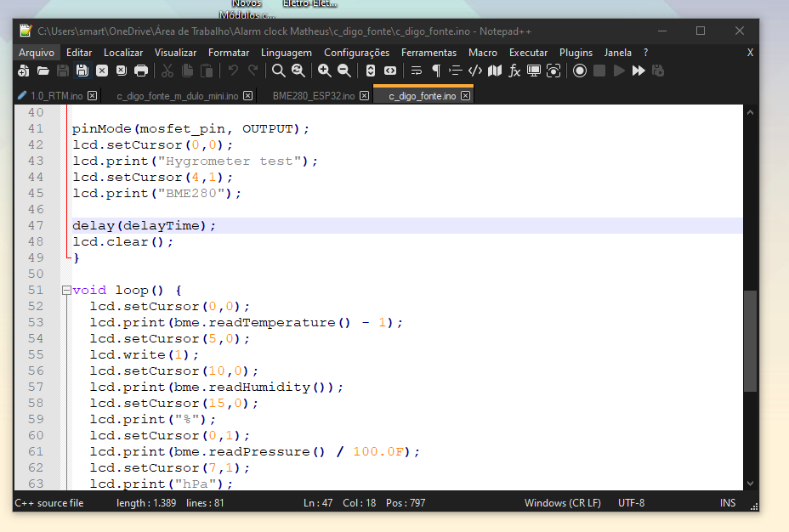Open the Macro menu
Image resolution: width=789 pixels, height=532 pixels.
point(483,53)
